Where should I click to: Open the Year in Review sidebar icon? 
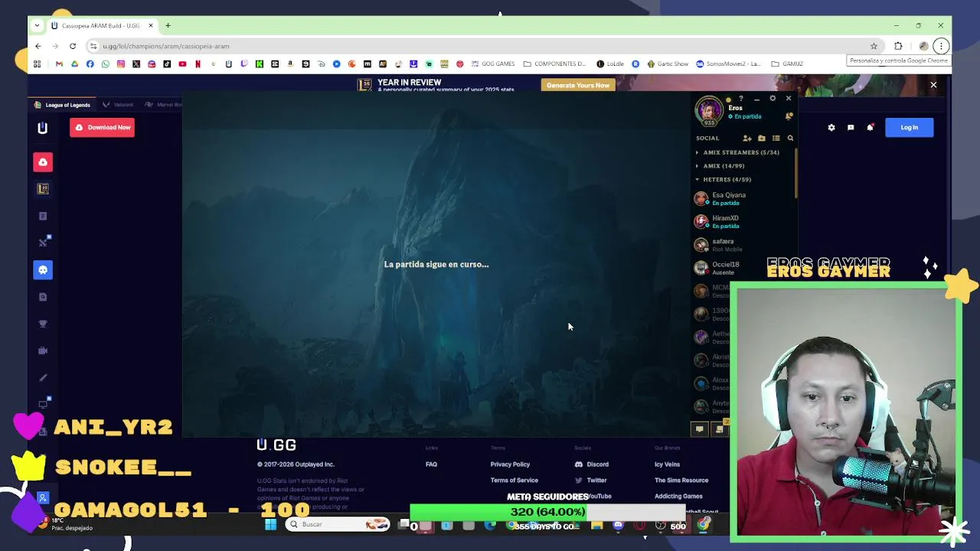pos(43,189)
